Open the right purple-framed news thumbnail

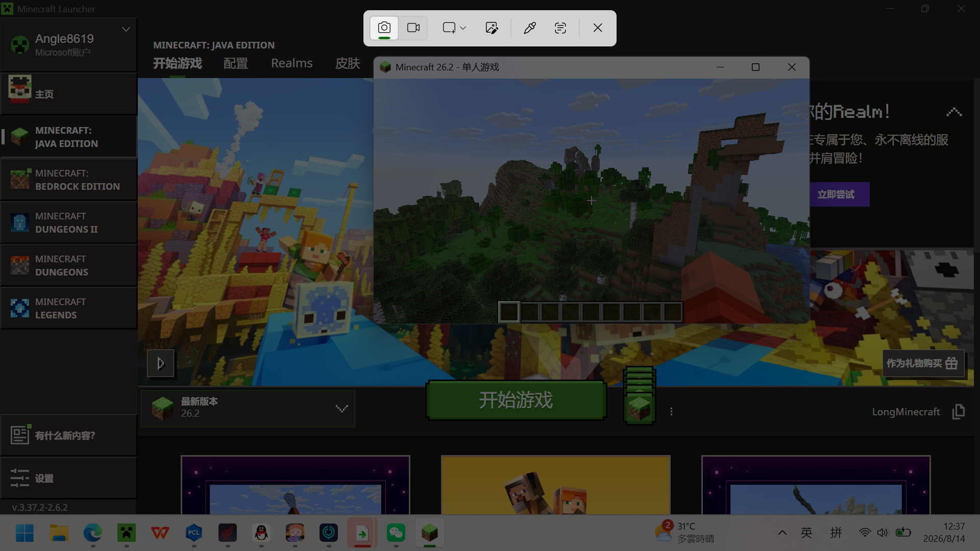click(816, 485)
